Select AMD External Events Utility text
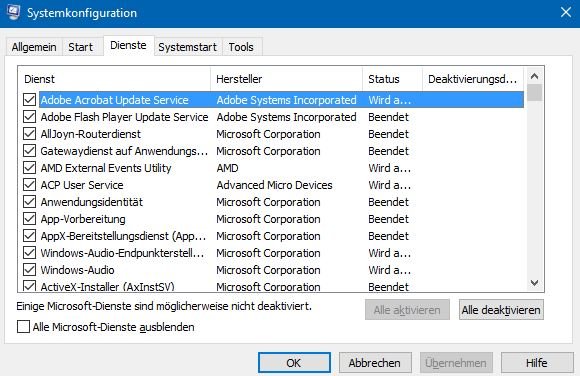Screen dimensions: 580x376 106,168
